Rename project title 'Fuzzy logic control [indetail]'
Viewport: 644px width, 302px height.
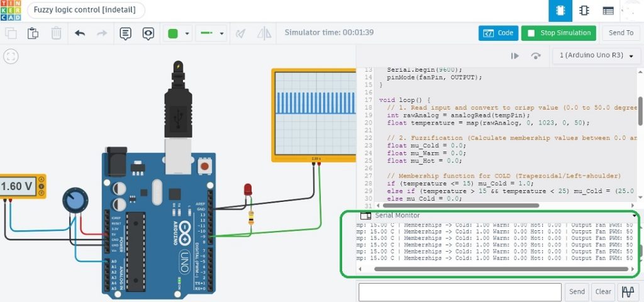pos(86,10)
